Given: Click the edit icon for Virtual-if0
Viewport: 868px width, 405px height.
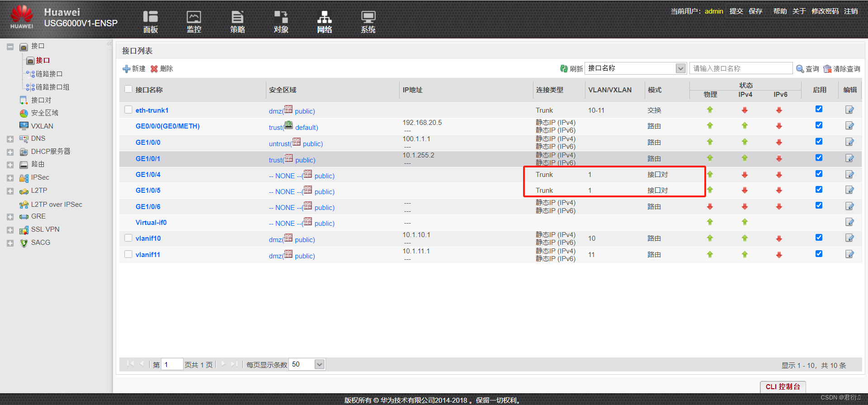Looking at the screenshot, I should (849, 222).
